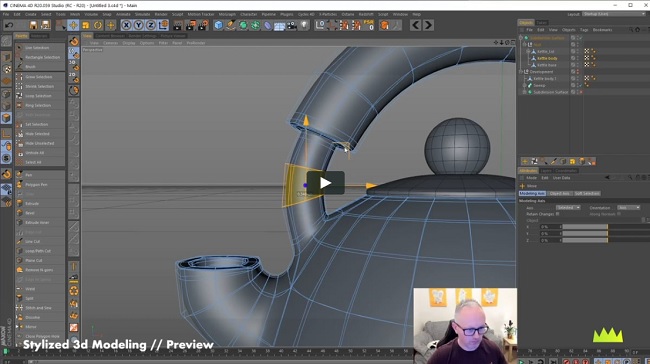Viewport: 650px width, 364px height.
Task: Open the Orientation dropdown
Action: 628,207
